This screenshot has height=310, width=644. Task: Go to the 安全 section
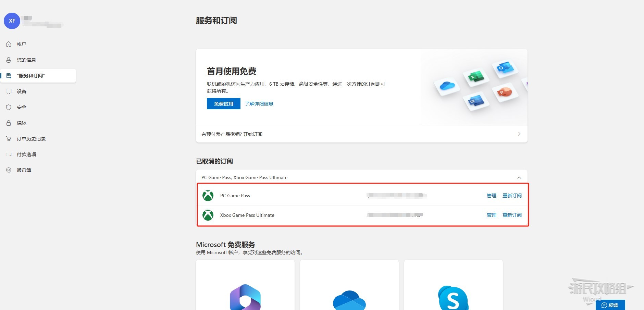[38, 107]
